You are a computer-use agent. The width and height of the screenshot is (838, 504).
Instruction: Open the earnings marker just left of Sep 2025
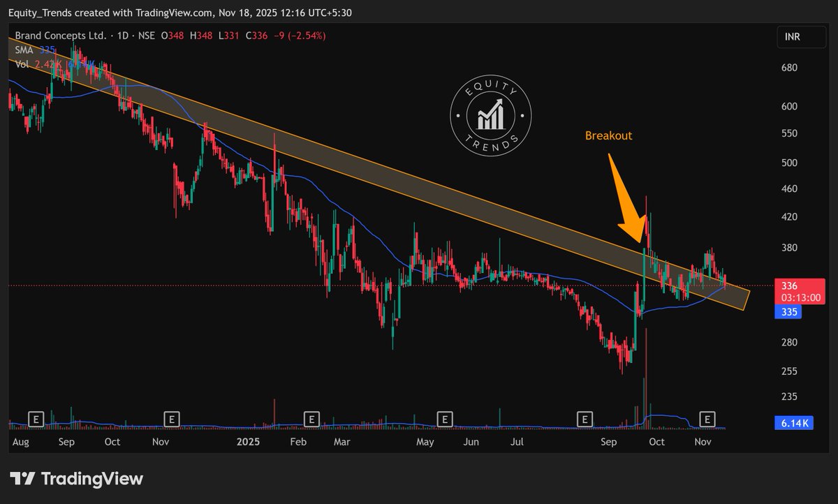coord(584,419)
